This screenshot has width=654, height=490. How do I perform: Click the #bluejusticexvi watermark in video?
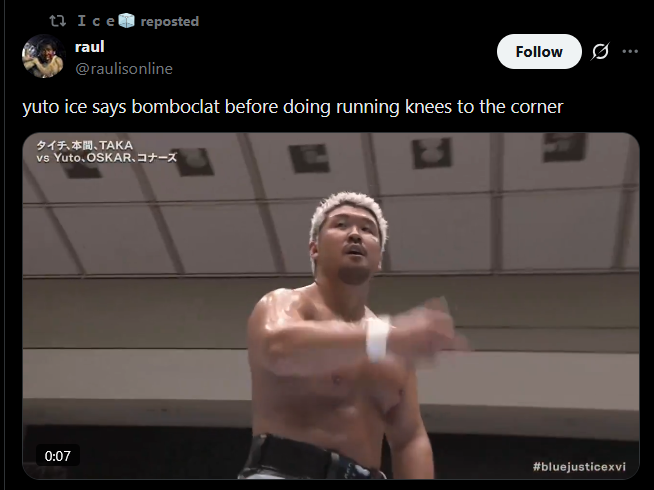(579, 466)
